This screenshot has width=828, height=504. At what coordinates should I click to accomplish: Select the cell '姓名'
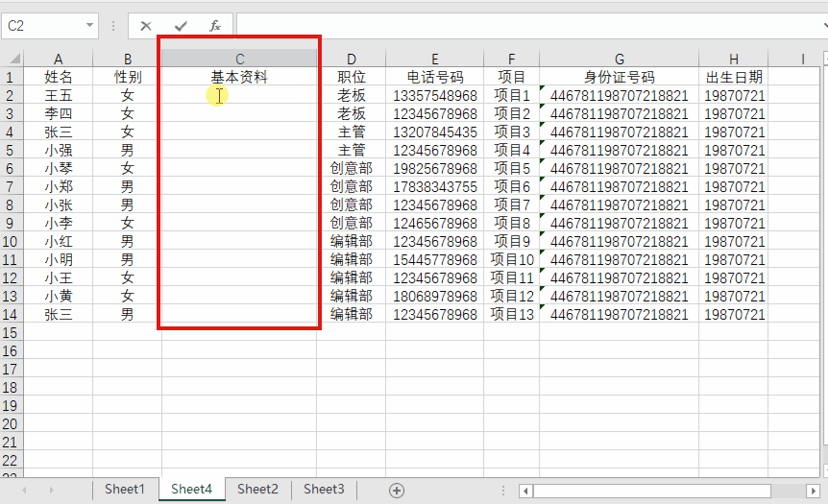click(x=58, y=77)
